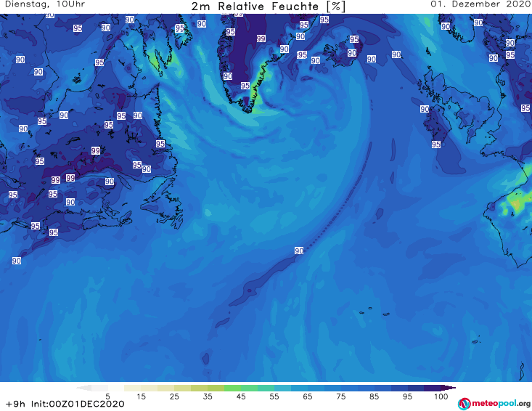Screen dimensions: 532x411
Task: Click the '5' value on the color scale
Action: (x=107, y=396)
